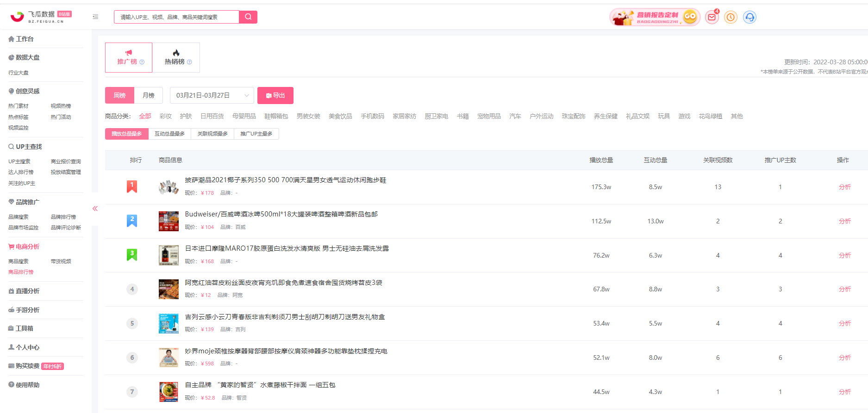This screenshot has height=413, width=868.
Task: Open the marketing report customization banner
Action: pyautogui.click(x=655, y=17)
